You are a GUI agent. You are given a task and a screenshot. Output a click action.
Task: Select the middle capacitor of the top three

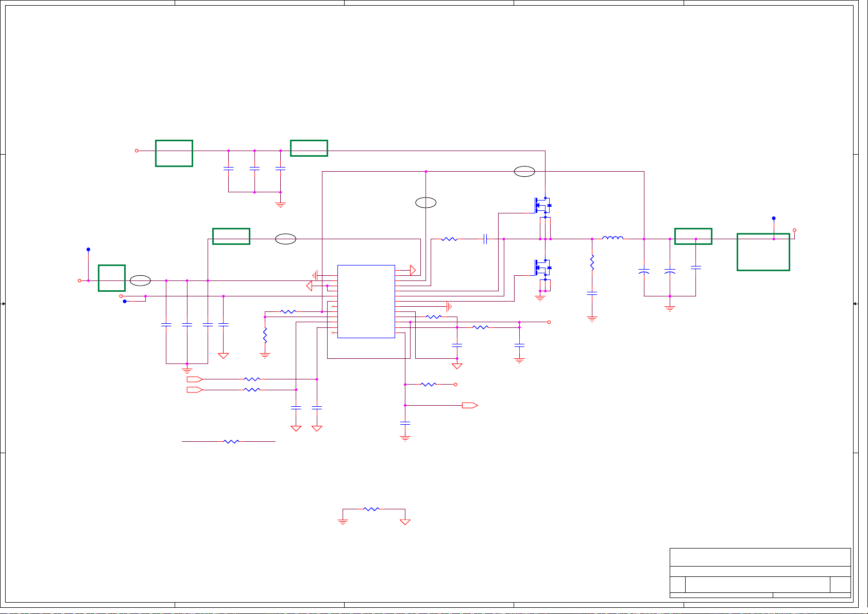pos(254,169)
